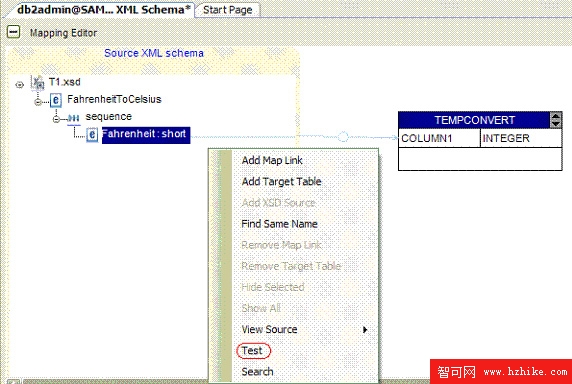Click Test in the context menu
This screenshot has height=384, width=572.
click(252, 350)
